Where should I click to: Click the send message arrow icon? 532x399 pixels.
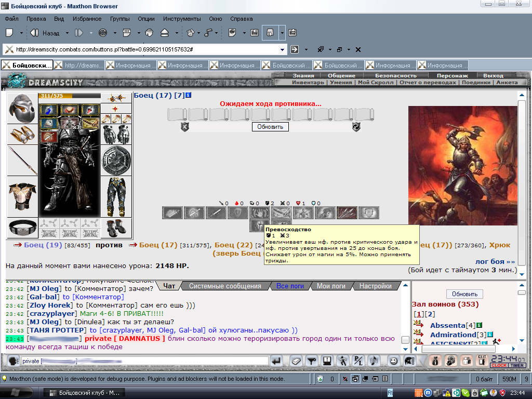[277, 361]
